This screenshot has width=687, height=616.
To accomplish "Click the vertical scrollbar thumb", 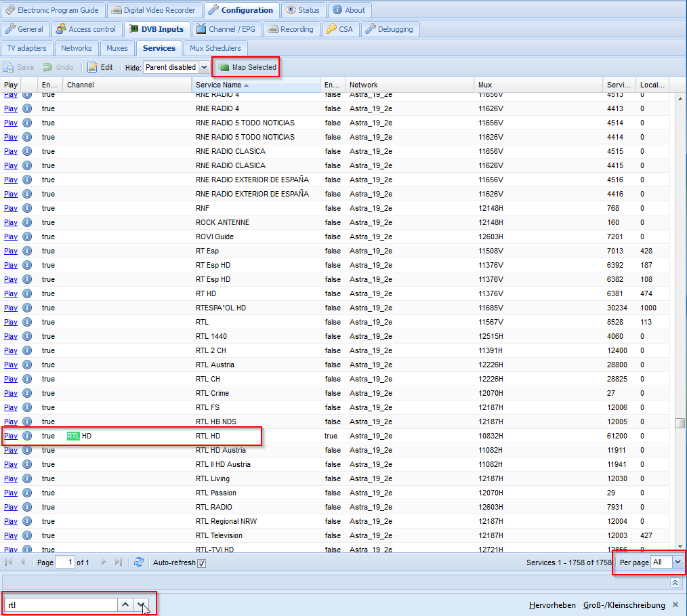I will click(x=680, y=423).
